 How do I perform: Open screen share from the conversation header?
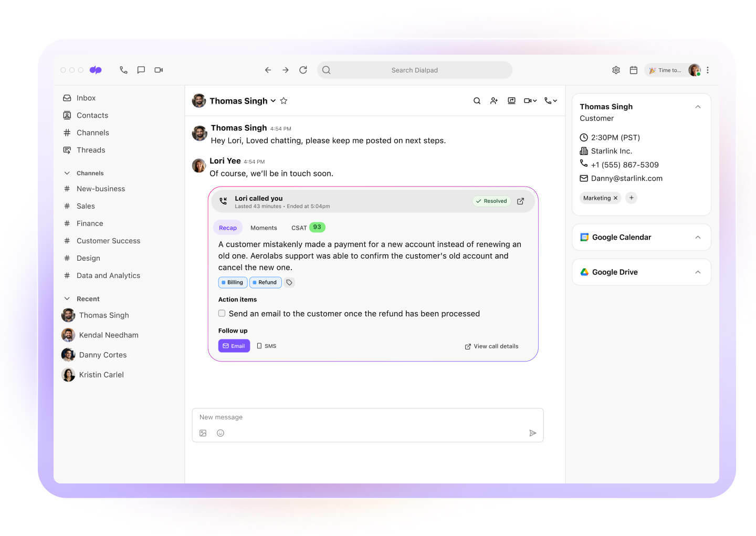pos(511,100)
